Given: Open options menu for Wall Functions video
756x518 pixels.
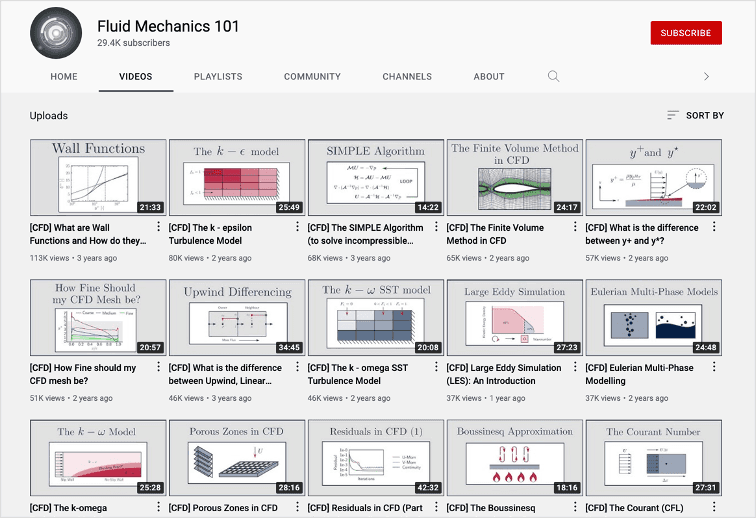Looking at the screenshot, I should pyautogui.click(x=158, y=227).
